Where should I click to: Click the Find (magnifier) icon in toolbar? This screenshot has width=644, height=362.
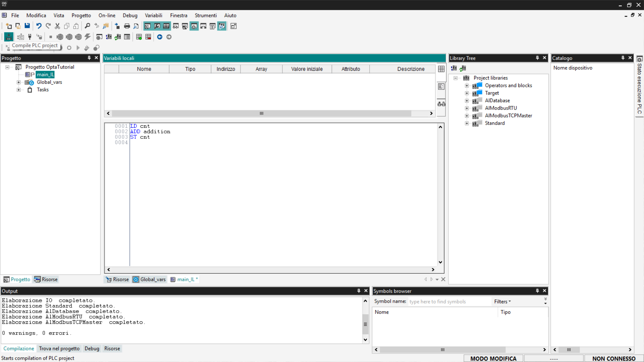[87, 26]
